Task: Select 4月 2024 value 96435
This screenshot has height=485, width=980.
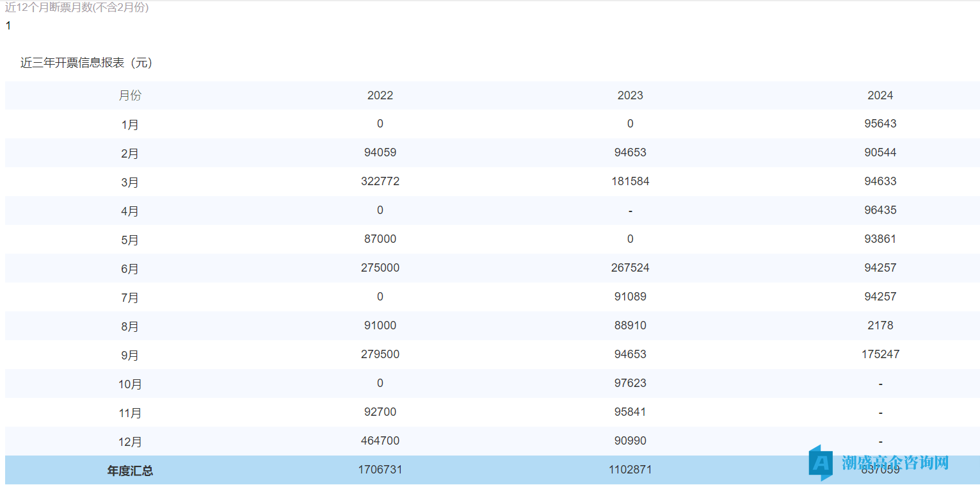Action: pos(880,210)
